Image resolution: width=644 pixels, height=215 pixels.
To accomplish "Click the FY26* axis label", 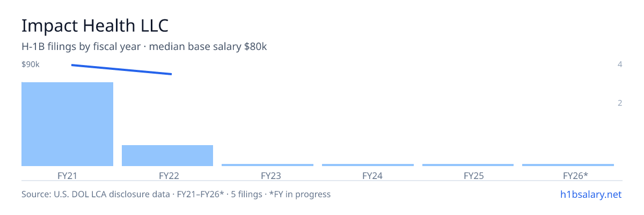I will click(575, 175).
